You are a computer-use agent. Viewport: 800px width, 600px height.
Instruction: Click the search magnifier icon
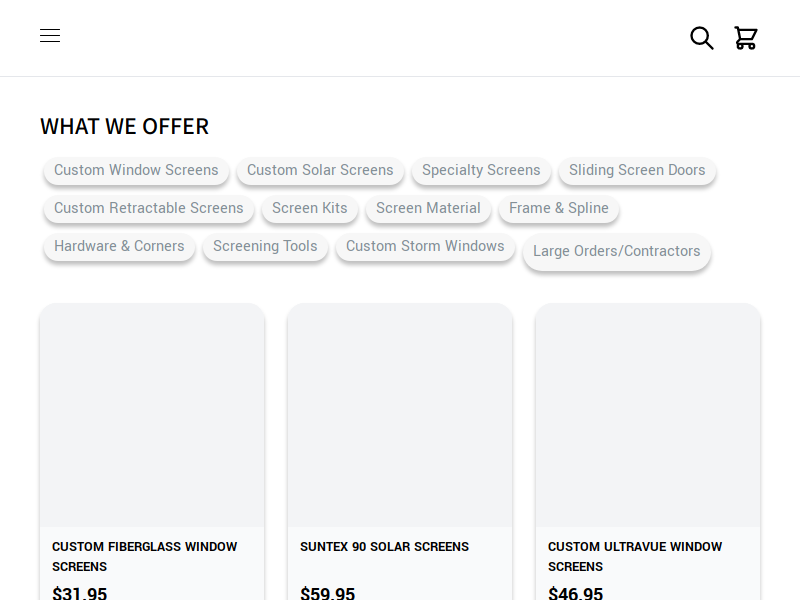point(702,38)
